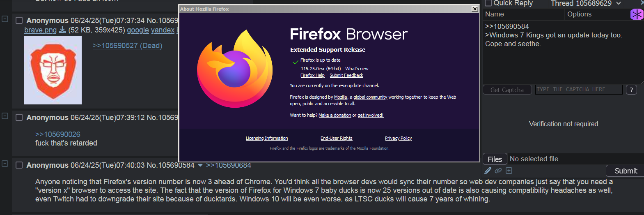Screen dimensions: 644x215
Task: Open captcha help with the question mark button
Action: 631,90
